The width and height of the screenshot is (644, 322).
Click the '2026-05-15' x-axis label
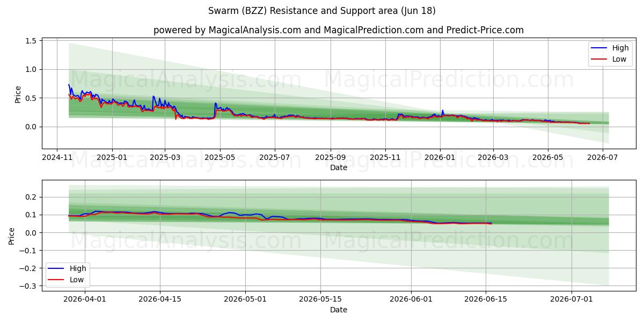320,300
